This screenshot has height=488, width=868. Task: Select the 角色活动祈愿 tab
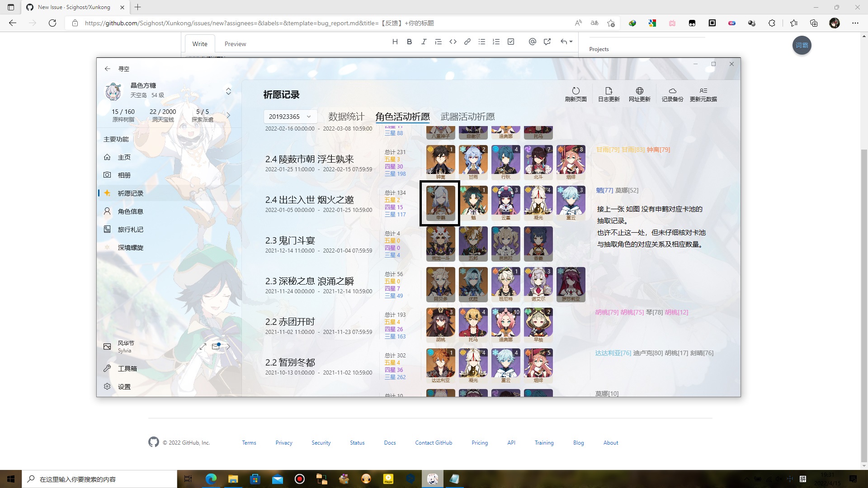(402, 117)
